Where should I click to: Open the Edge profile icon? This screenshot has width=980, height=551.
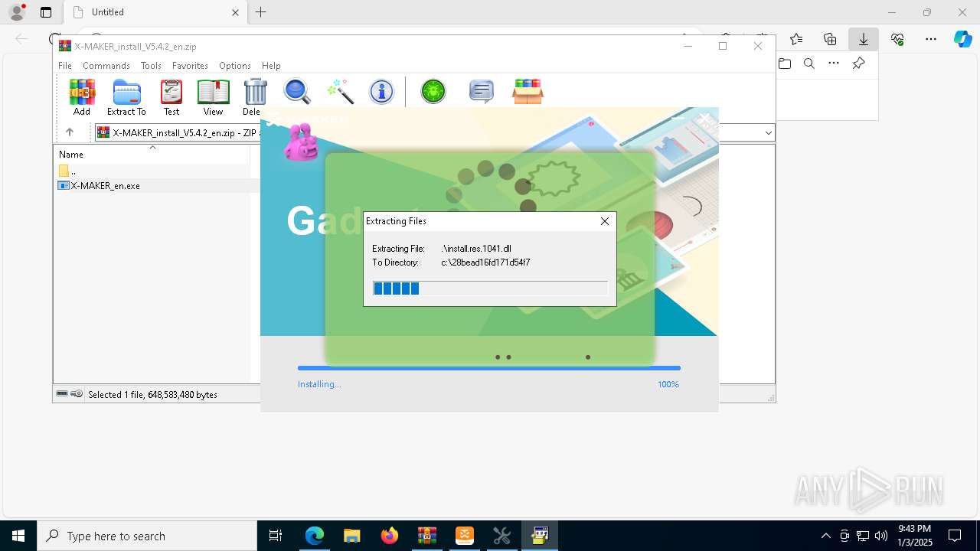pyautogui.click(x=17, y=12)
